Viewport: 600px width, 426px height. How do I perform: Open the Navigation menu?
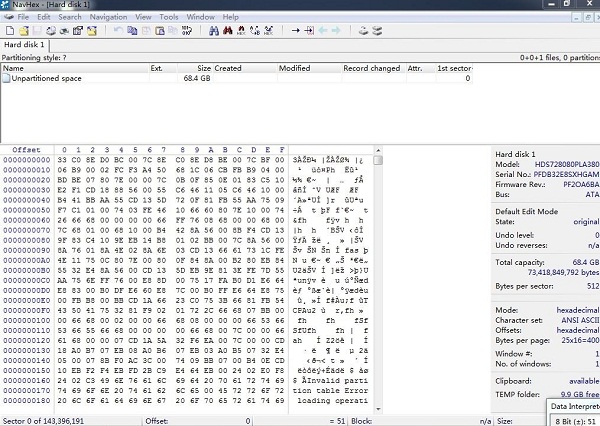coord(108,17)
